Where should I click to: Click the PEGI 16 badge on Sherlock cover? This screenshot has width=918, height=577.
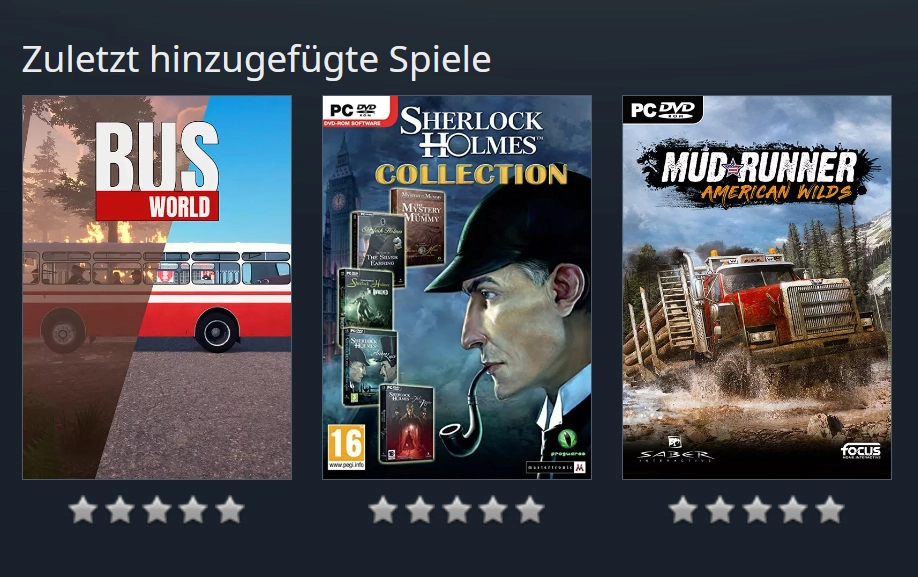pos(346,447)
